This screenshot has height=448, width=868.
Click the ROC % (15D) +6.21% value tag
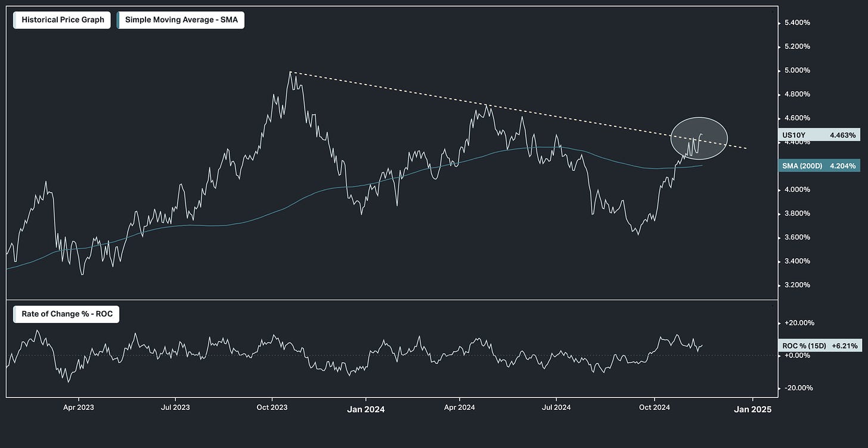[820, 346]
